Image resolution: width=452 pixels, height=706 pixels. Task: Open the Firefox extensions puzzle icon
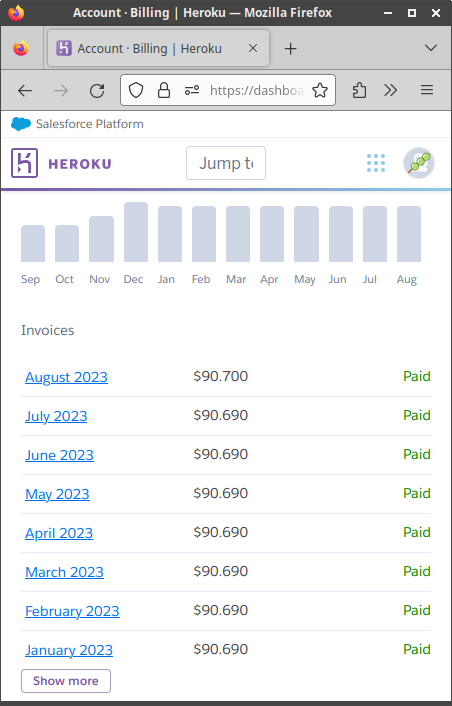359,91
